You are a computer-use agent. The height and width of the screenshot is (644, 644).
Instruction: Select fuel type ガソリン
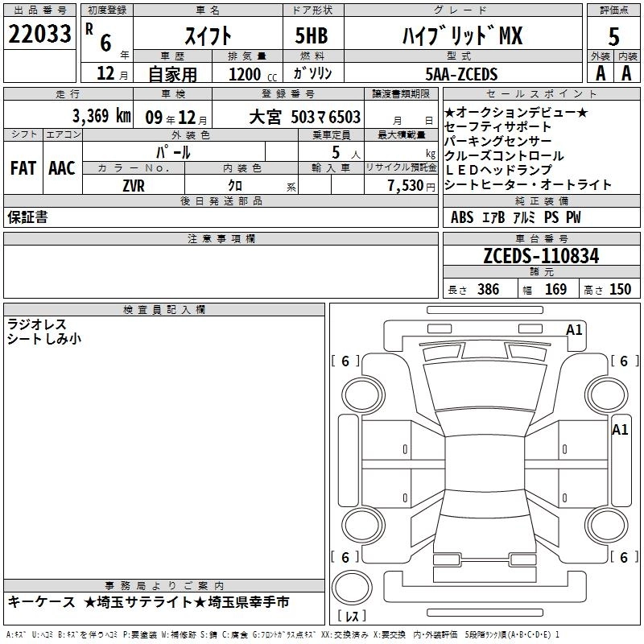(x=312, y=73)
